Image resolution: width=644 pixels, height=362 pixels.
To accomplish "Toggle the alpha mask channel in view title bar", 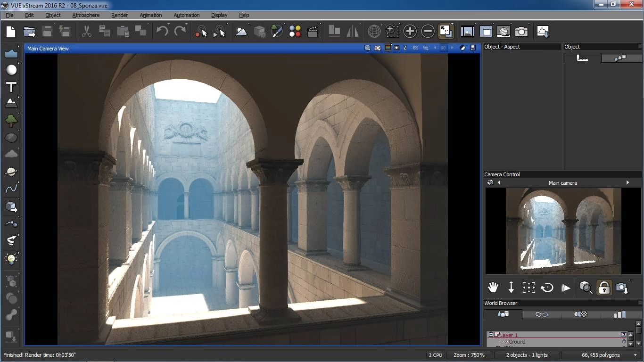I will tap(396, 48).
